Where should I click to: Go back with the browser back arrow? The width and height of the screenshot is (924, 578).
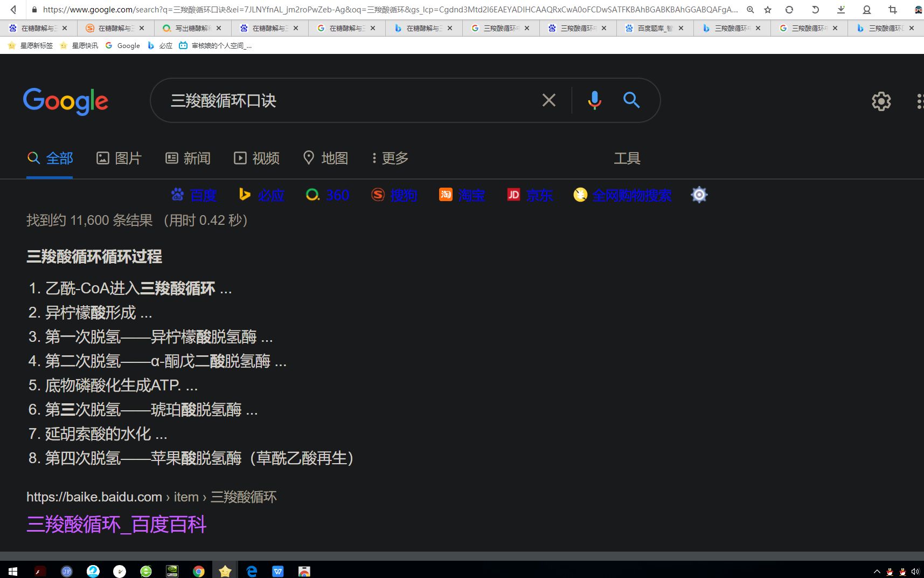point(13,9)
